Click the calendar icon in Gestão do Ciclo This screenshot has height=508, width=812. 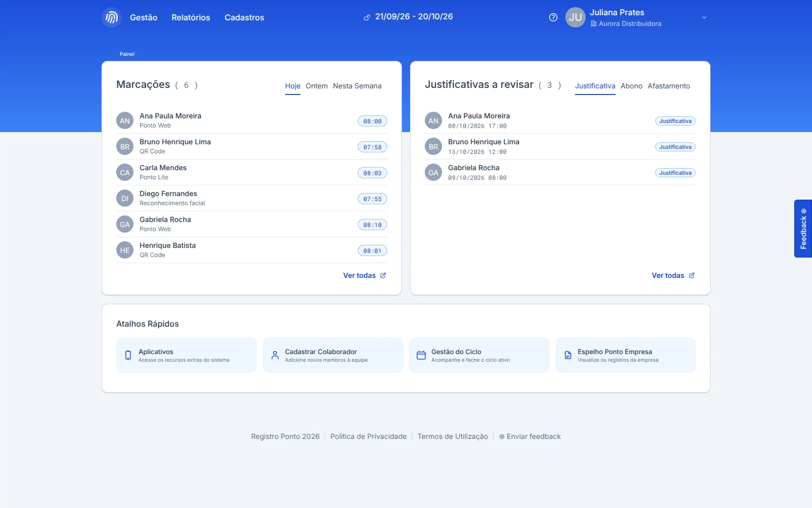421,355
